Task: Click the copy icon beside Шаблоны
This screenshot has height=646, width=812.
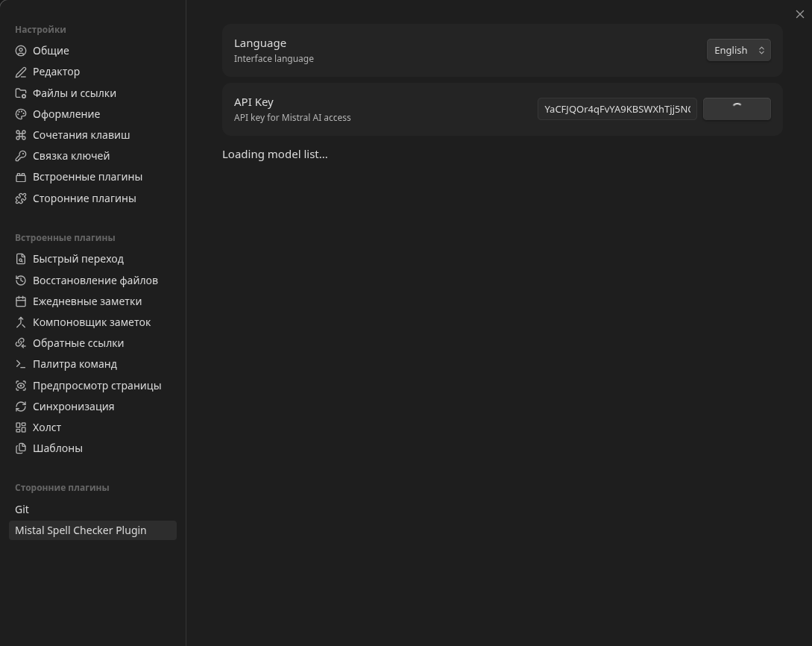Action: (x=21, y=448)
